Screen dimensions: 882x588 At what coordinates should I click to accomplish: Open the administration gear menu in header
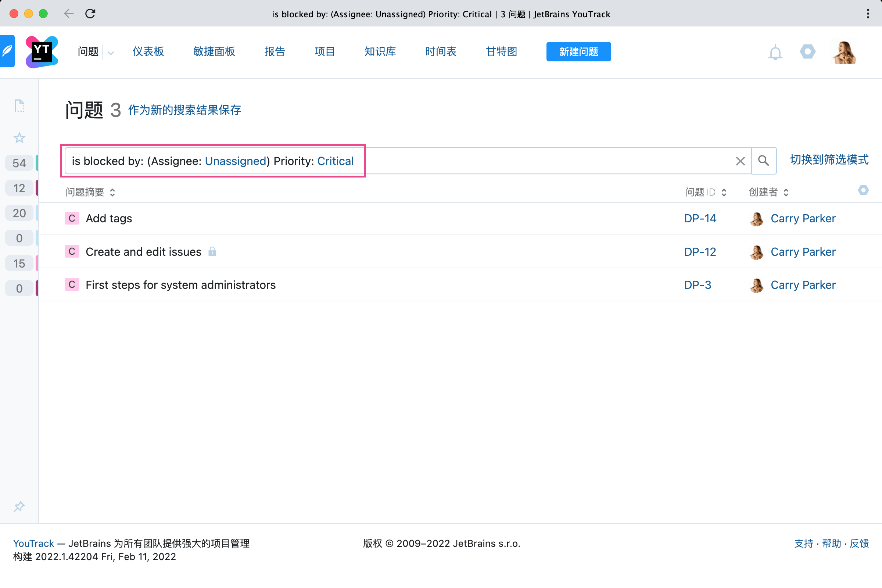click(807, 51)
